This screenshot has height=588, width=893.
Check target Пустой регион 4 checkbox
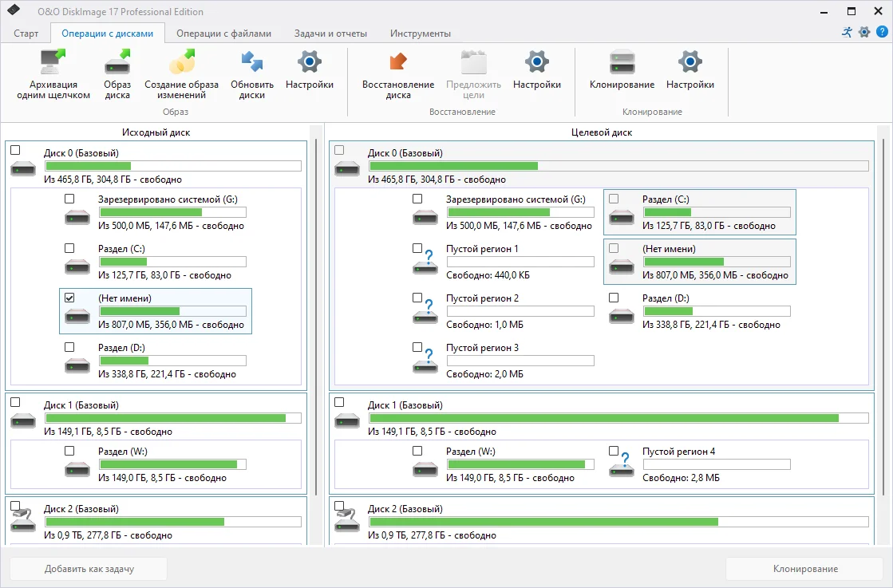614,451
